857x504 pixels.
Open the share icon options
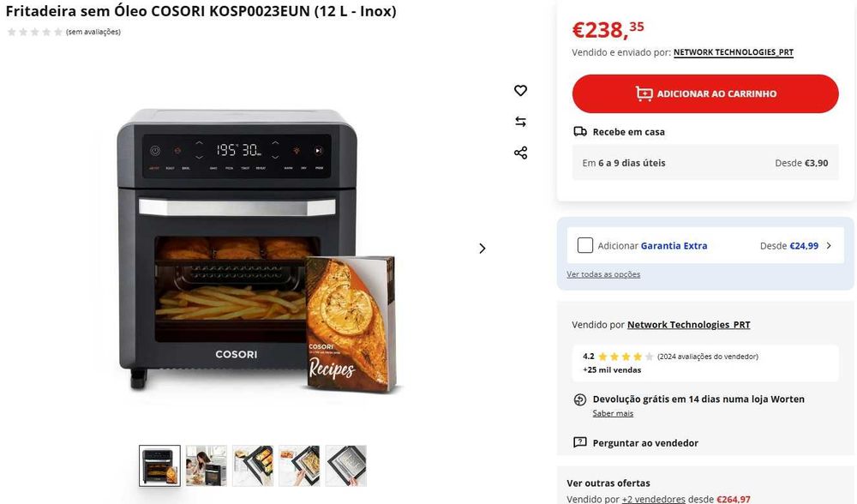click(520, 153)
